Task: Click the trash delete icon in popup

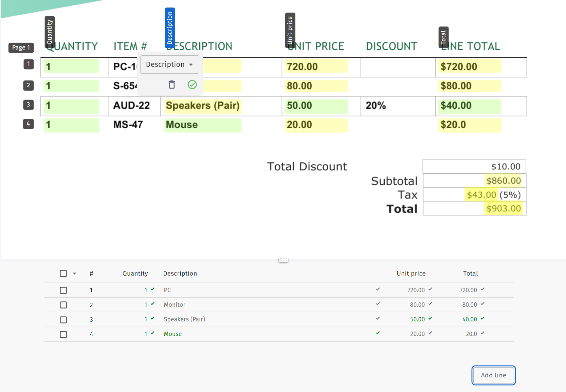Action: point(172,85)
